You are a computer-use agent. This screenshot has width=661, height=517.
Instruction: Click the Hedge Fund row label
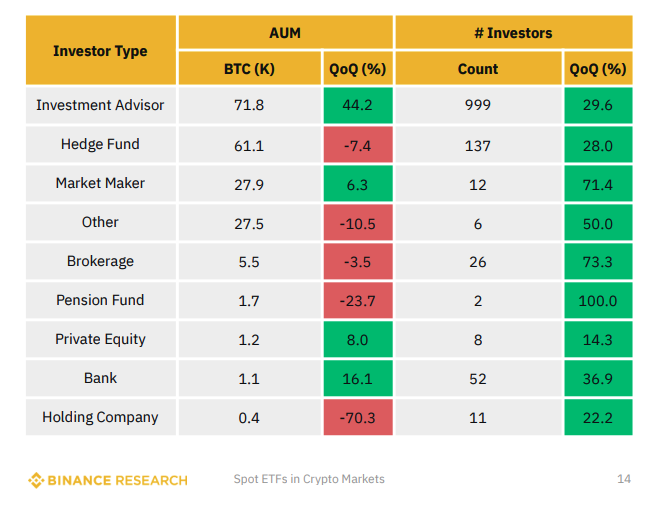coord(100,144)
